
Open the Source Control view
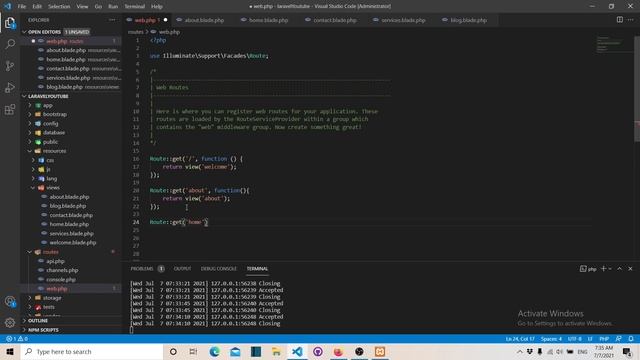point(10,66)
